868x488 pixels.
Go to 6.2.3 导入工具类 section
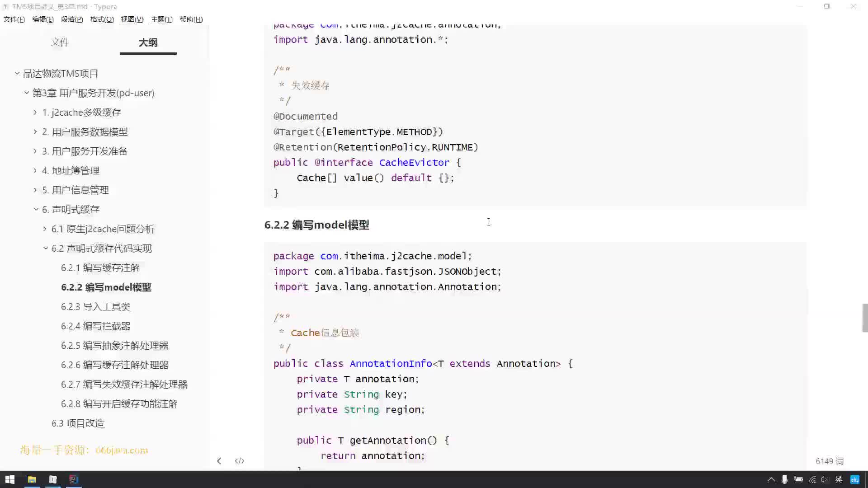(x=96, y=307)
